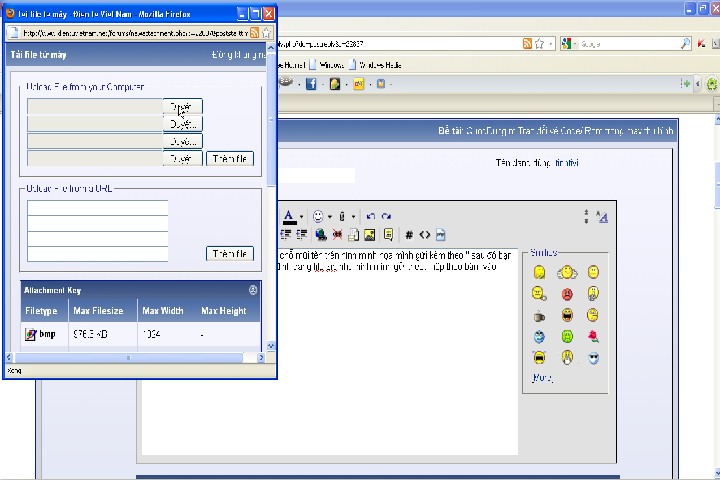
Task: Click the popup horizontal scrollbar
Action: [x=129, y=357]
